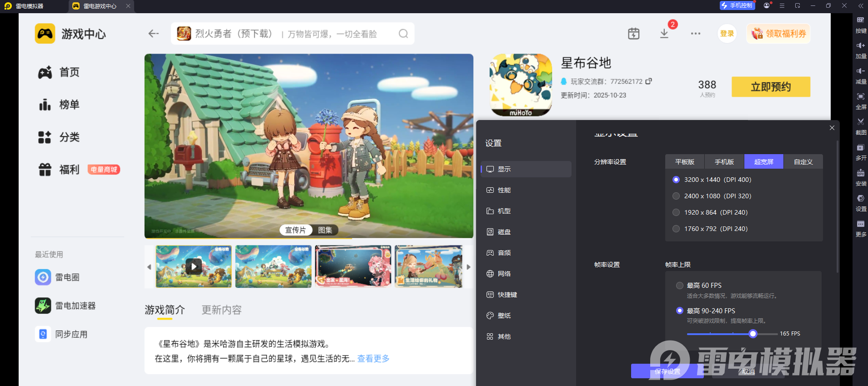
Task: Open the three-dot more options menu
Action: click(695, 34)
